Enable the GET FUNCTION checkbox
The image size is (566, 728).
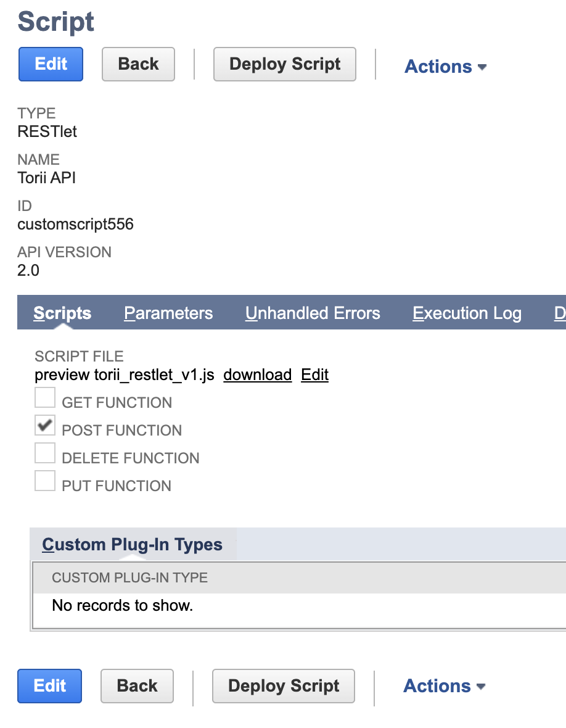[x=44, y=397]
